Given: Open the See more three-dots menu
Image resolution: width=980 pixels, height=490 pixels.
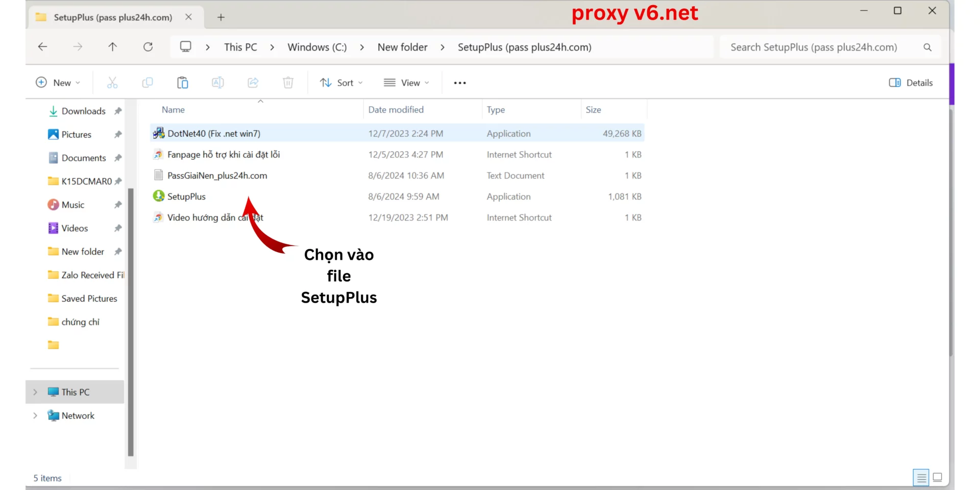Looking at the screenshot, I should coord(460,83).
